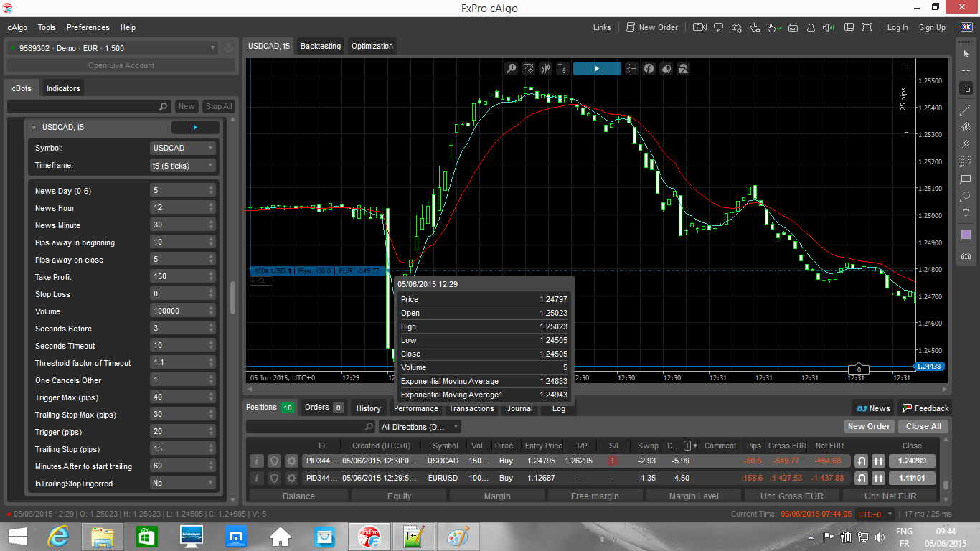
Task: Close USDCAD position at 1.24289
Action: (x=912, y=461)
